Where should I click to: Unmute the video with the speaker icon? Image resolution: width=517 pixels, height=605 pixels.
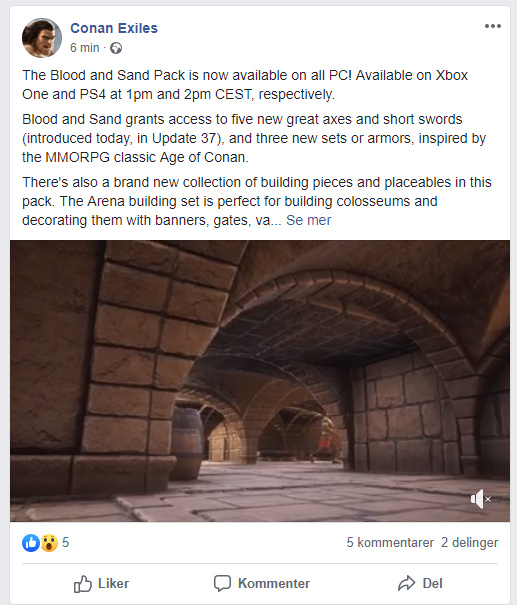480,499
